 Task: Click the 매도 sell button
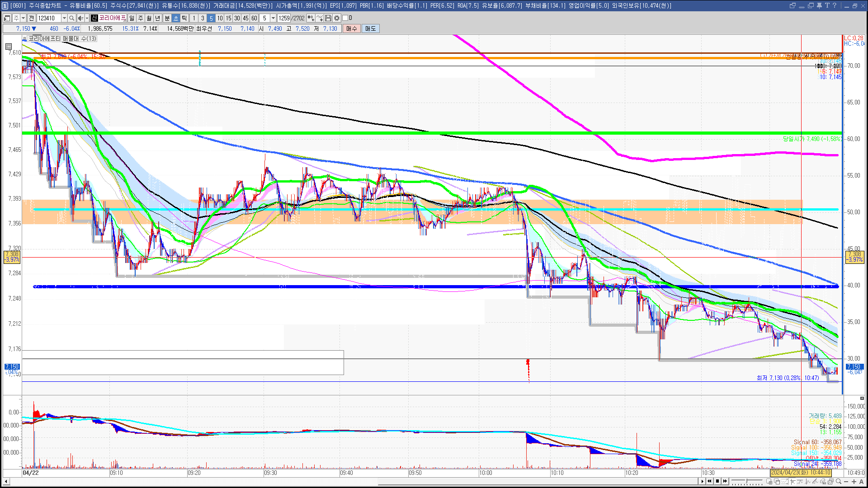point(370,28)
